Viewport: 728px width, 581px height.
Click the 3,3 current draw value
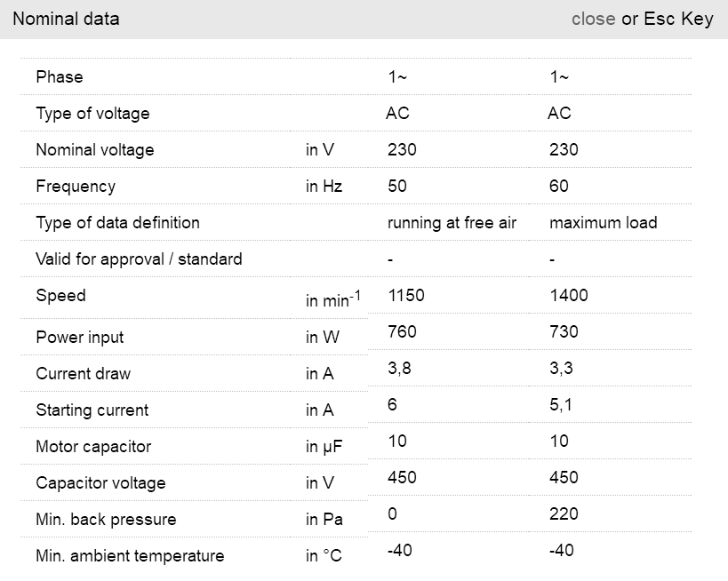(x=561, y=369)
